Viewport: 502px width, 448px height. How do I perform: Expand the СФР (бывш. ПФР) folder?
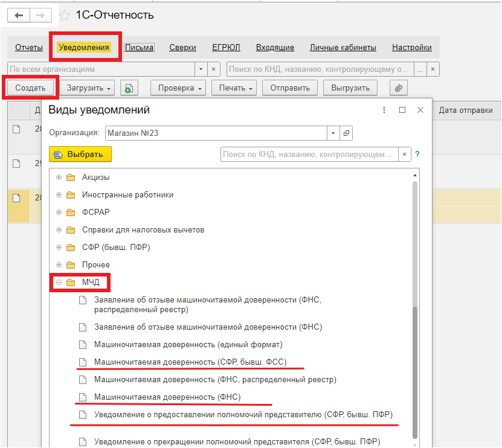(59, 247)
